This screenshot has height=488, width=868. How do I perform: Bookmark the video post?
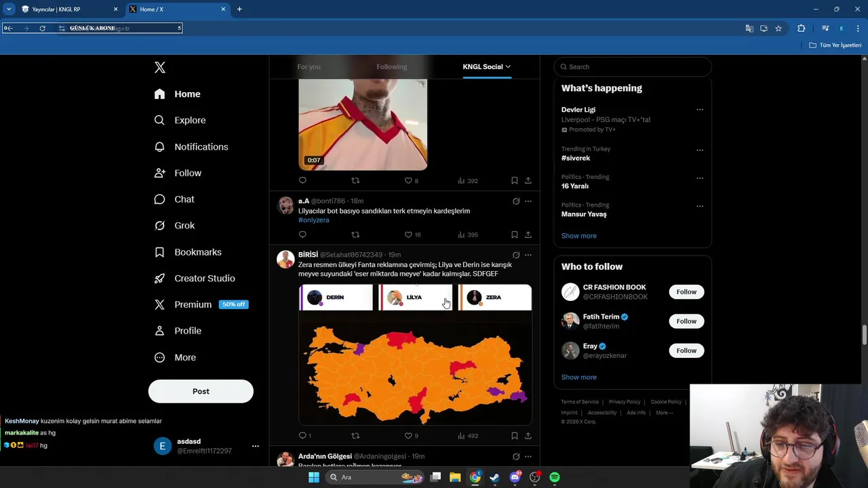pyautogui.click(x=514, y=181)
